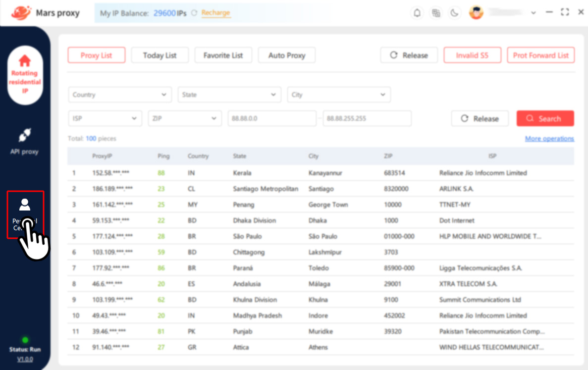
Task: Expand the account name chevron
Action: (x=534, y=12)
